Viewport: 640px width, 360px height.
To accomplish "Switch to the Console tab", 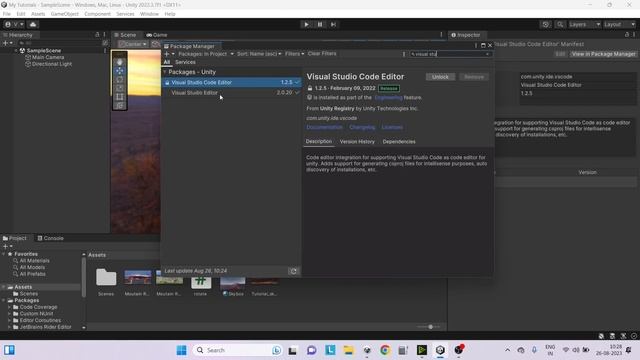I will [51, 238].
